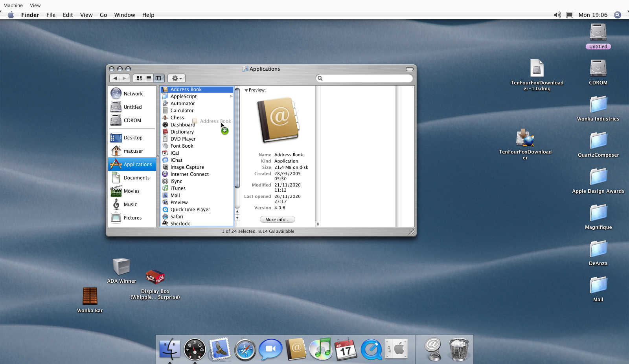Open the emulator Machine menu
Image resolution: width=629 pixels, height=364 pixels.
click(x=13, y=5)
